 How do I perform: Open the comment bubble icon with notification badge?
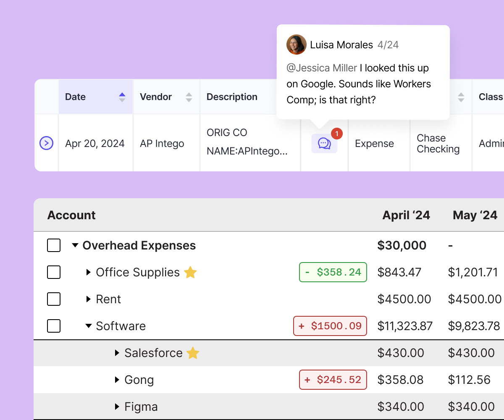click(324, 144)
